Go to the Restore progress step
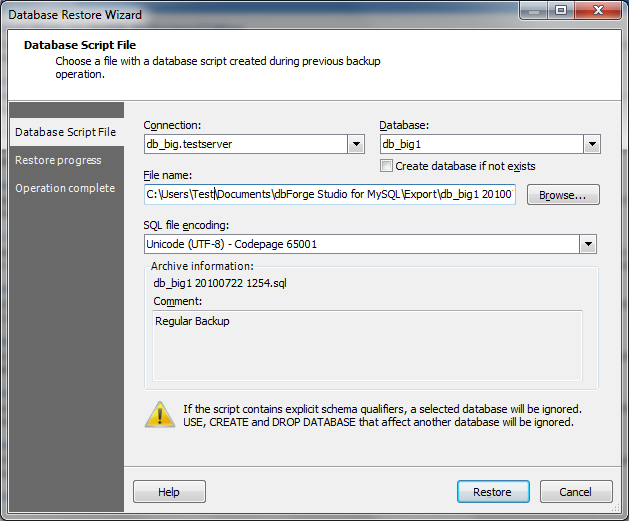Viewport: 629px width, 521px height. pyautogui.click(x=58, y=160)
